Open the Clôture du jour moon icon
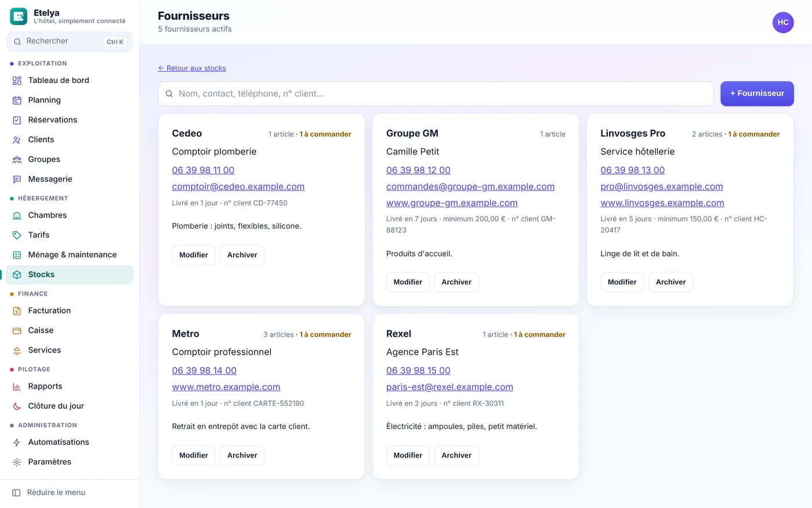 coord(17,406)
